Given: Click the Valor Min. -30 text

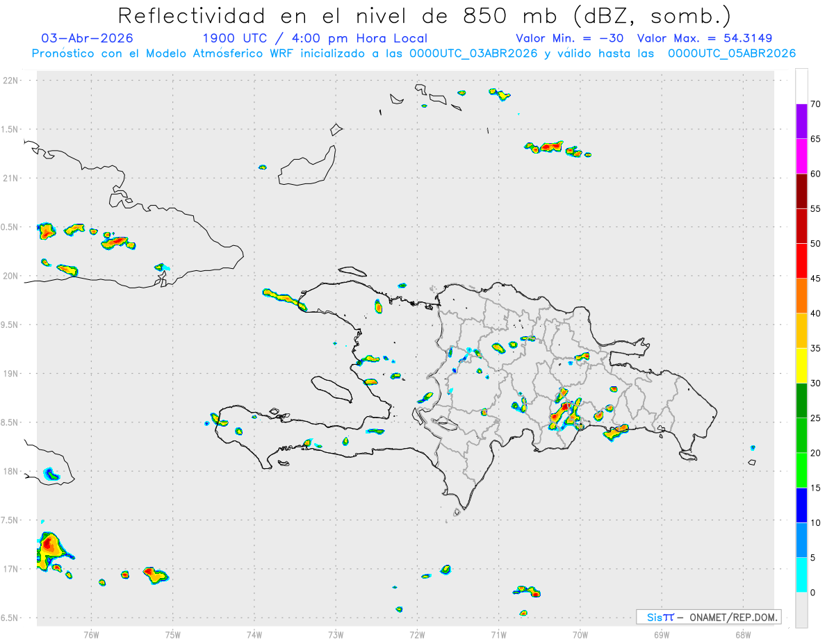Looking at the screenshot, I should [x=571, y=38].
